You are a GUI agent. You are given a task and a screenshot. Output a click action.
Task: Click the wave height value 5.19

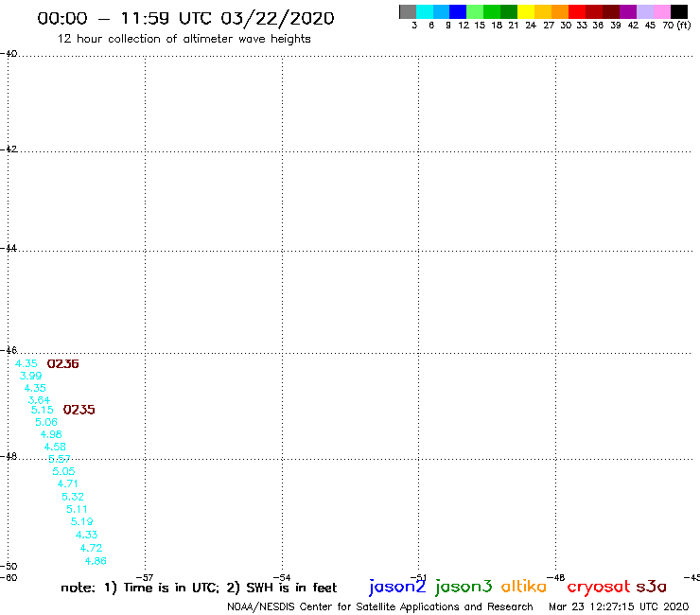coord(82,521)
